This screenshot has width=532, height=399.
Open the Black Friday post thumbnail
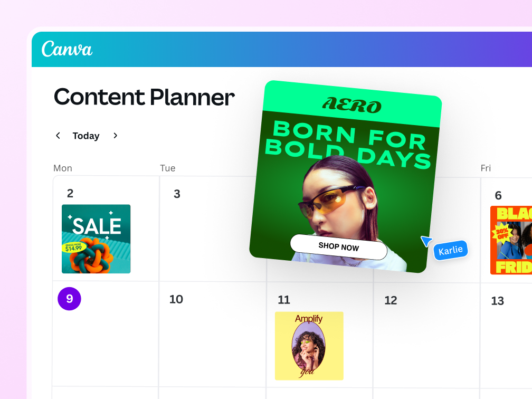(x=511, y=240)
